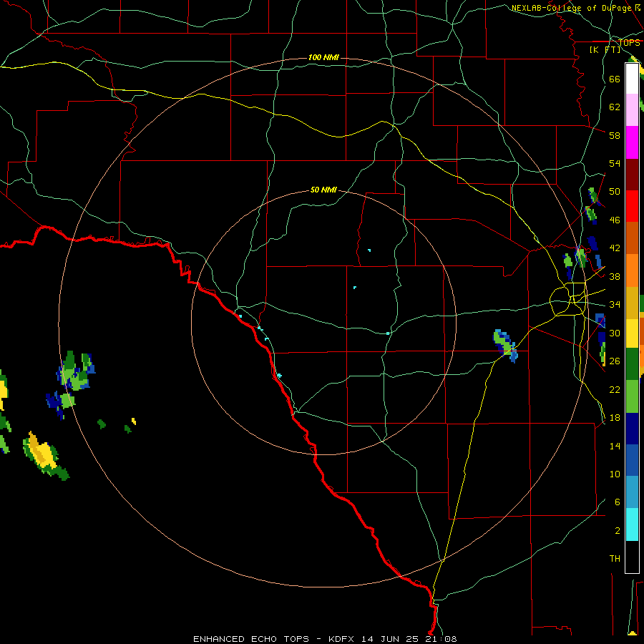Click the 50 NMI range ring label
The width and height of the screenshot is (644, 644).
tap(323, 190)
